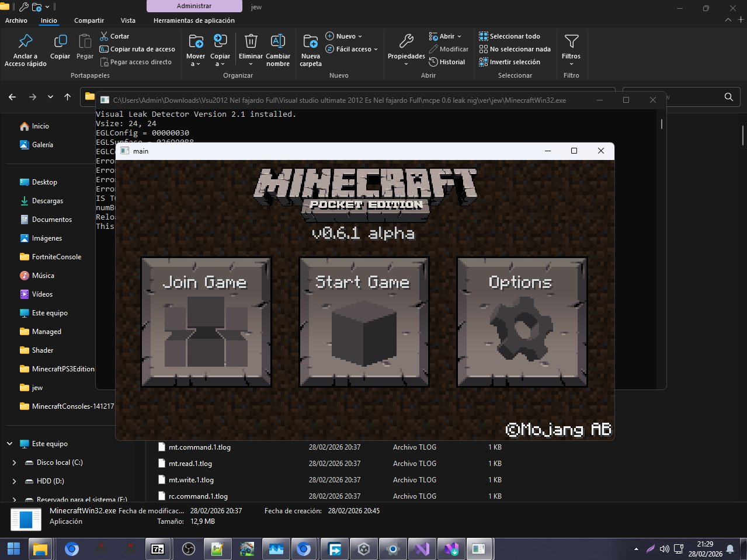This screenshot has width=747, height=560.
Task: Open the Filtros funnel dropdown
Action: tap(571, 50)
